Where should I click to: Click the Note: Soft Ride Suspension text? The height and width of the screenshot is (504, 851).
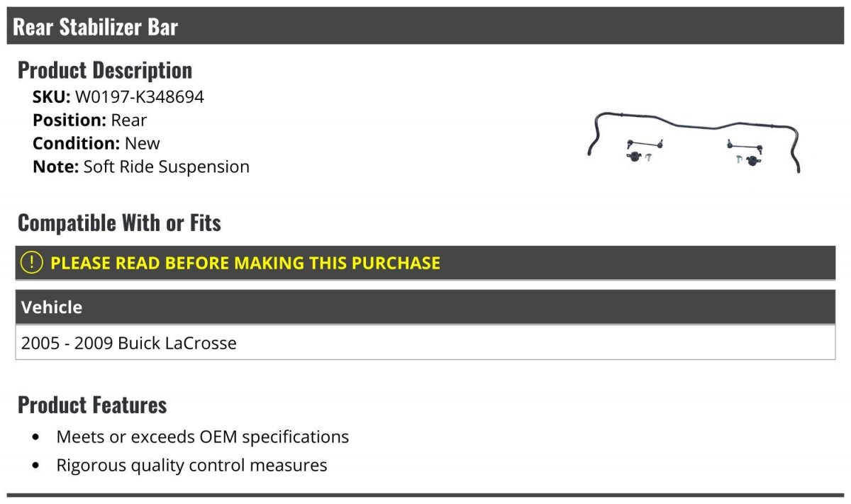point(141,167)
